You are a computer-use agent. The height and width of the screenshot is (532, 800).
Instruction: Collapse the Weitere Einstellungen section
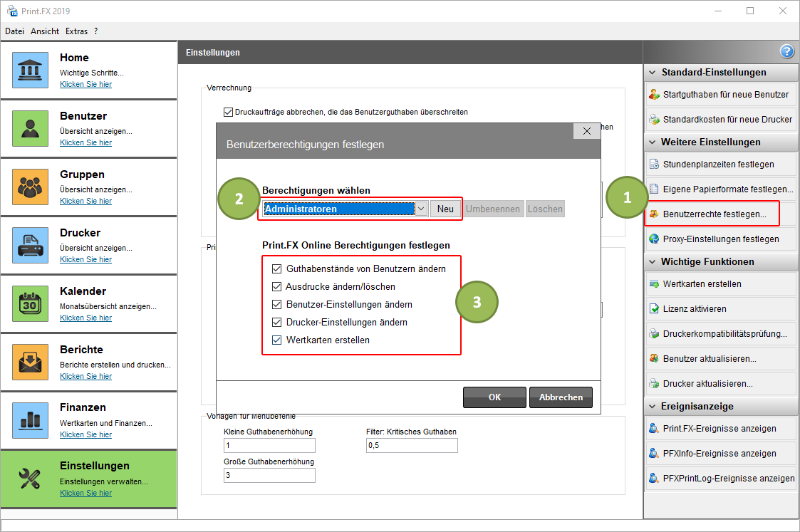[x=652, y=142]
